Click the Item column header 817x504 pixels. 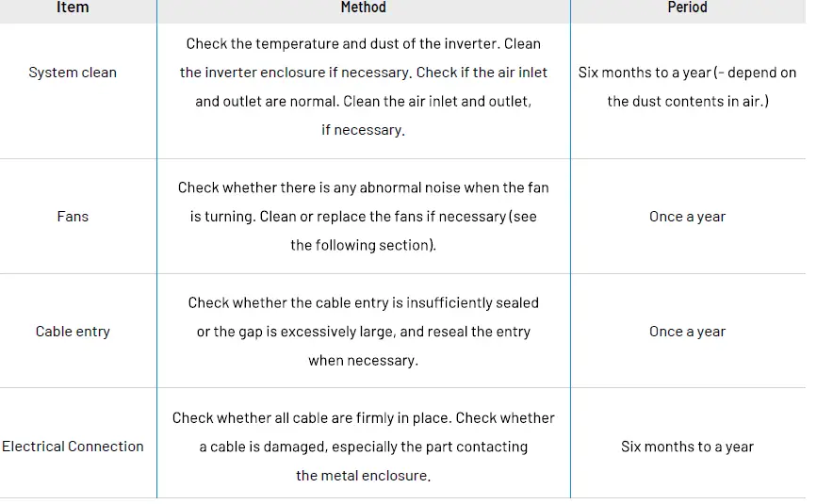point(73,8)
